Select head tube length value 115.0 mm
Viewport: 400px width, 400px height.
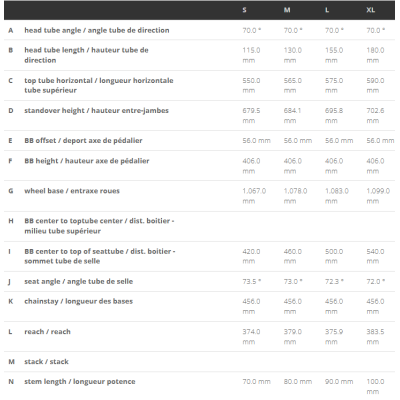tap(251, 55)
